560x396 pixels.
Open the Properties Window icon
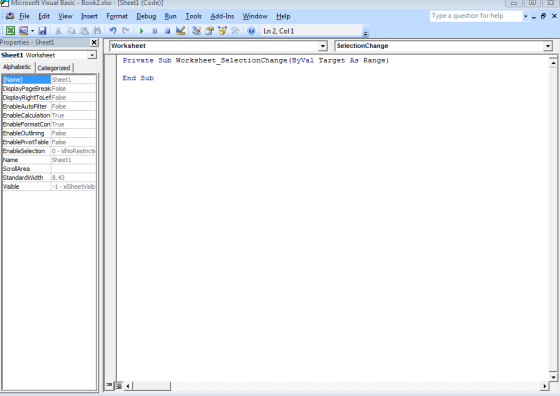tap(209, 31)
